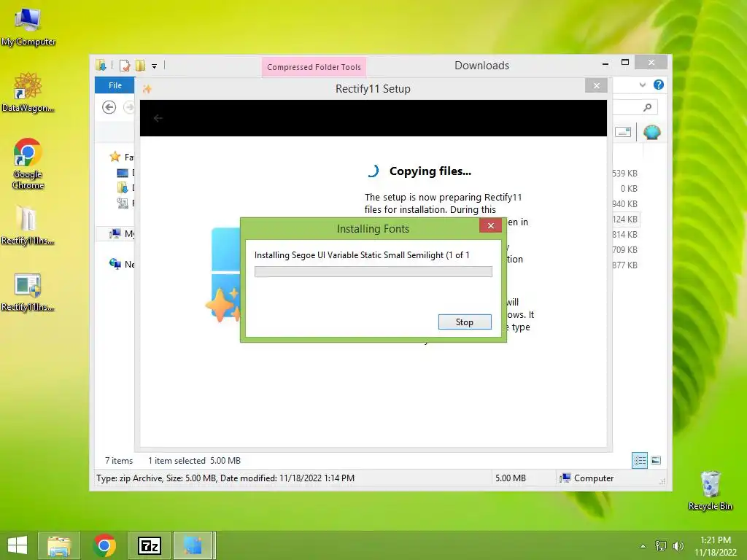Screen dimensions: 747x560
Task: Minimize the Downloads window
Action: (605, 63)
